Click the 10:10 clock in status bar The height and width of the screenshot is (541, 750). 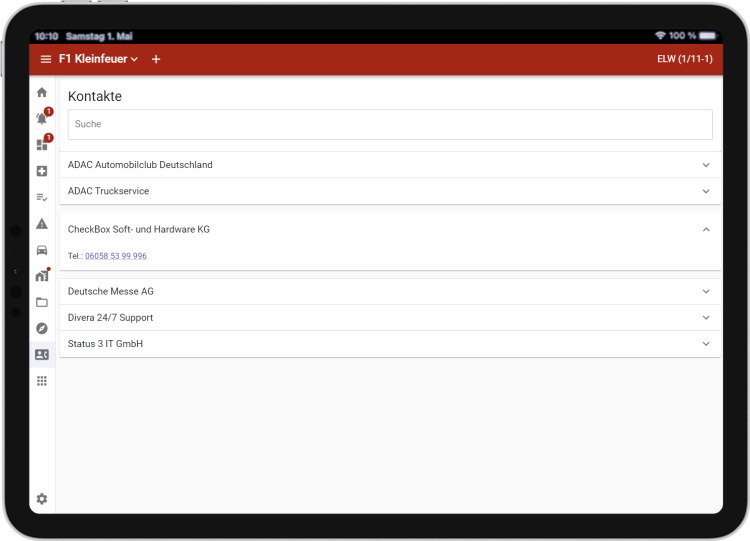[x=46, y=36]
